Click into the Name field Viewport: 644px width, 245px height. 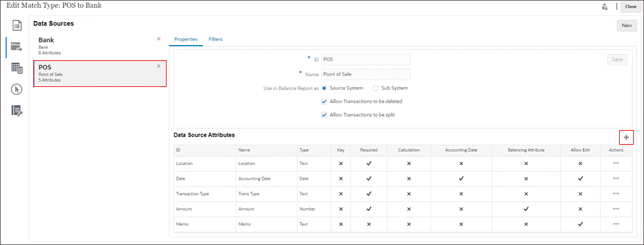[x=366, y=74]
